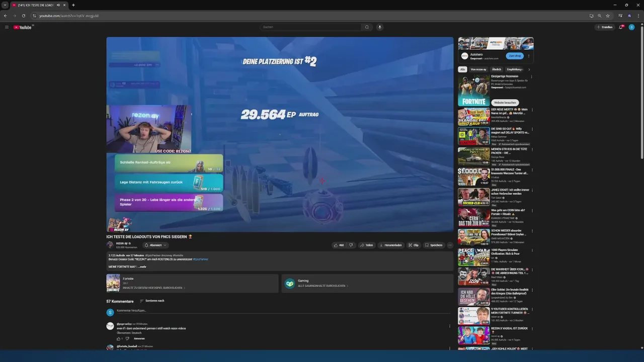Go to YouTube home via logo
This screenshot has width=644, height=362.
click(x=23, y=27)
